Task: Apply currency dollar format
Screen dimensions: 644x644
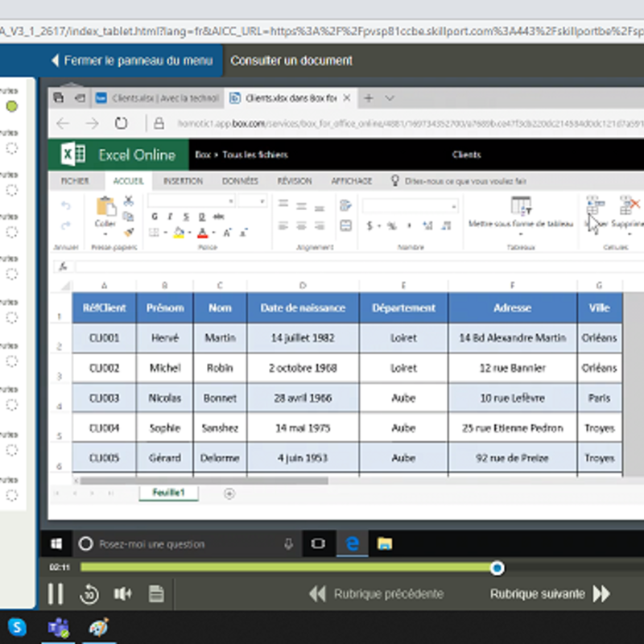Action: (x=369, y=225)
